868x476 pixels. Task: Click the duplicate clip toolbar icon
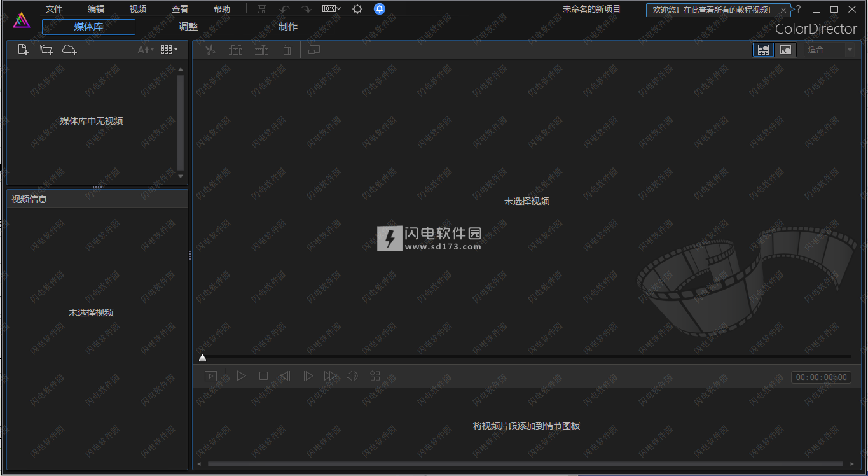313,50
